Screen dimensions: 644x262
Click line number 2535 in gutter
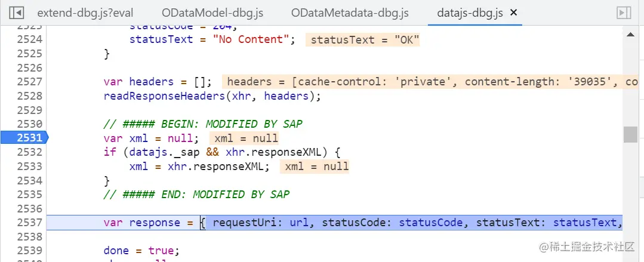point(30,194)
